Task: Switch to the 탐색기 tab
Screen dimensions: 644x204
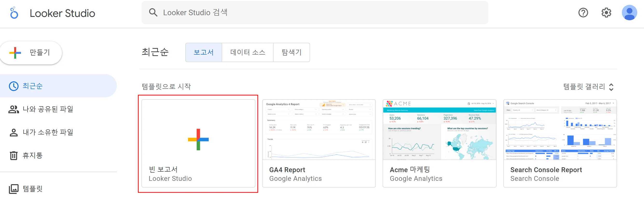Action: pos(292,52)
